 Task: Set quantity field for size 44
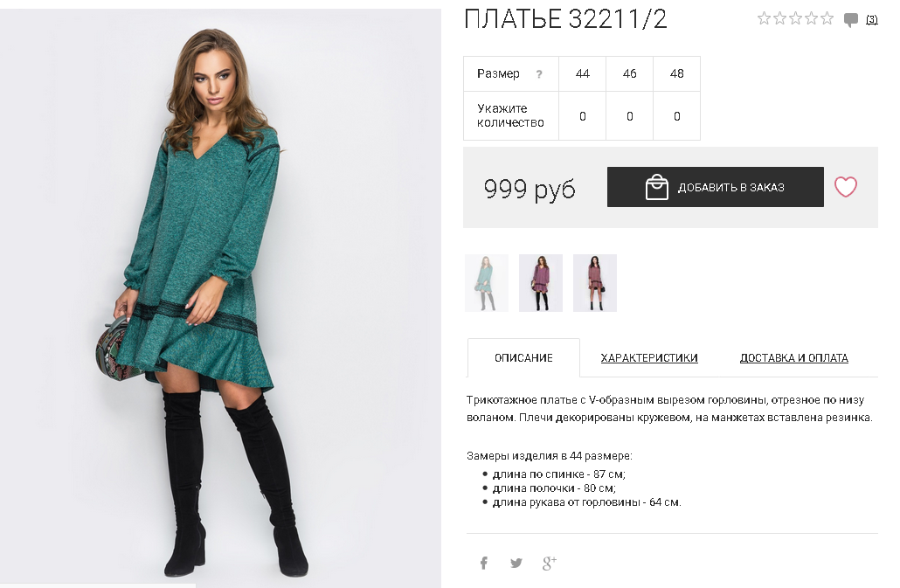click(583, 116)
